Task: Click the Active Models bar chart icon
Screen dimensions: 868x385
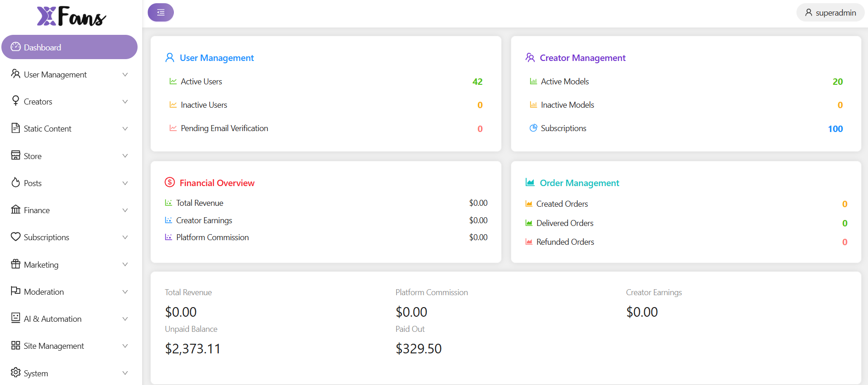Action: click(x=533, y=81)
